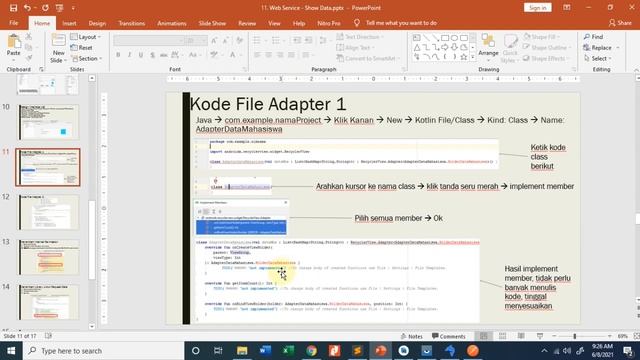Open Google Chrome from taskbar

(311, 351)
